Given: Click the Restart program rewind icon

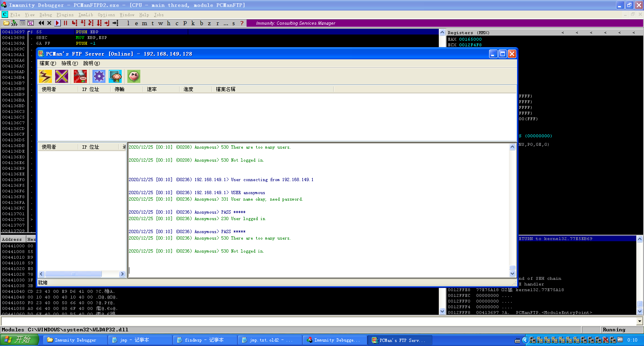Looking at the screenshot, I should (x=41, y=23).
